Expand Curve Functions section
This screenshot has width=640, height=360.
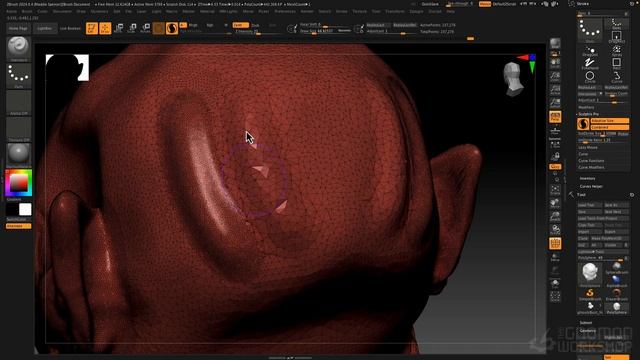pyautogui.click(x=591, y=161)
